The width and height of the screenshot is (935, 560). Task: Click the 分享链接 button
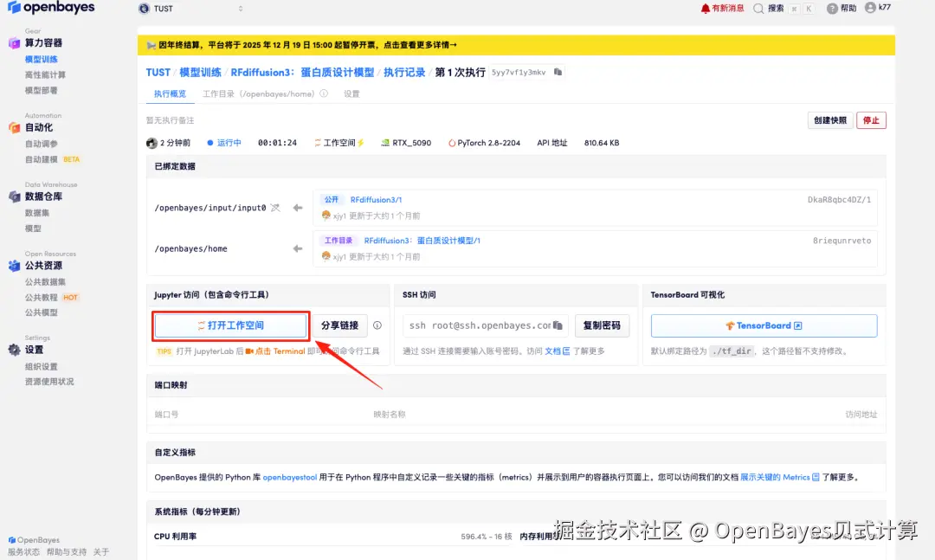340,325
